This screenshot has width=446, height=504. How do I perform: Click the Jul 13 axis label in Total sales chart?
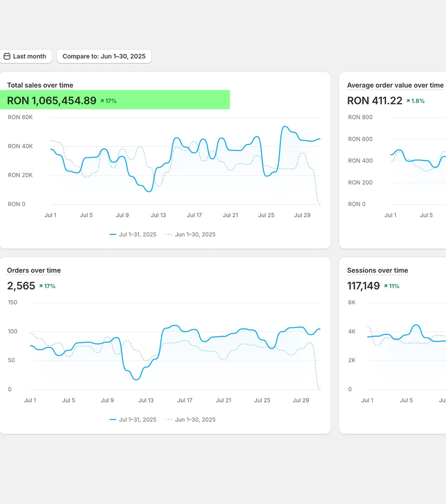[x=158, y=216]
